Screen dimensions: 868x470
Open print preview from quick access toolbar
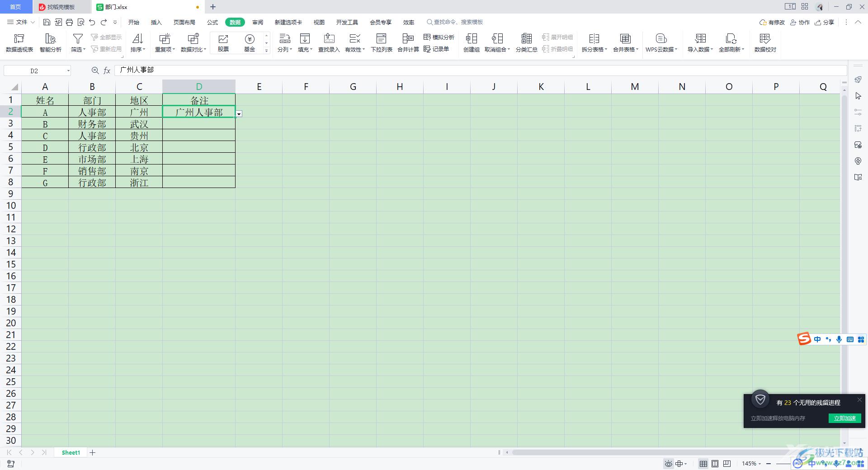pos(81,22)
